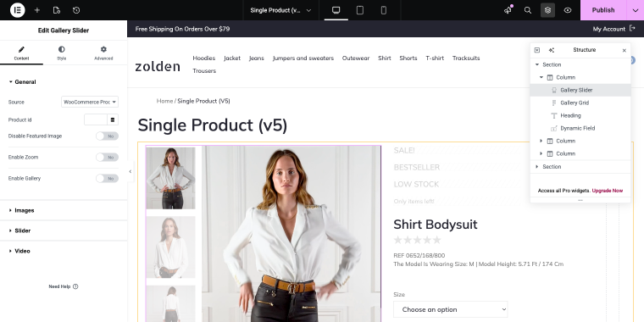Open the Single Product document dropdown
This screenshot has height=322, width=644.
pyautogui.click(x=280, y=10)
